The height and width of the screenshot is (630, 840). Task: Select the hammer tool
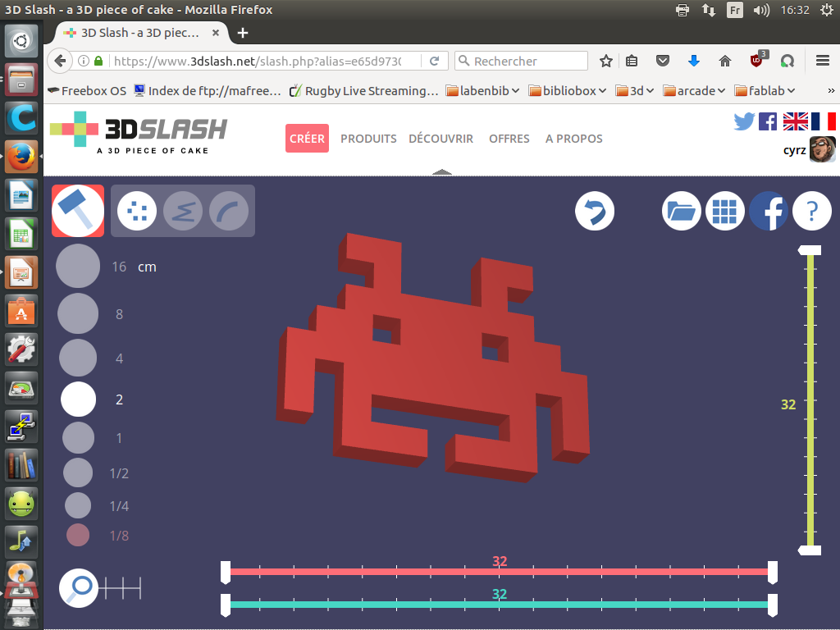[x=78, y=211]
